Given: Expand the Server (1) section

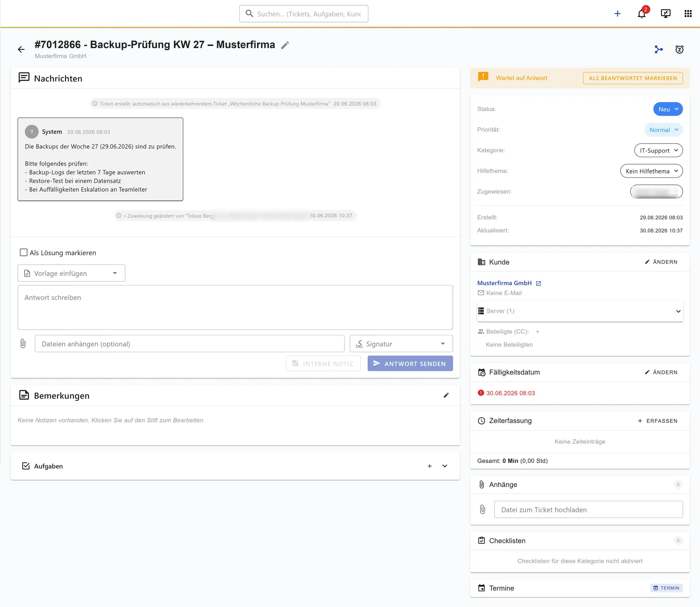Looking at the screenshot, I should pos(580,311).
